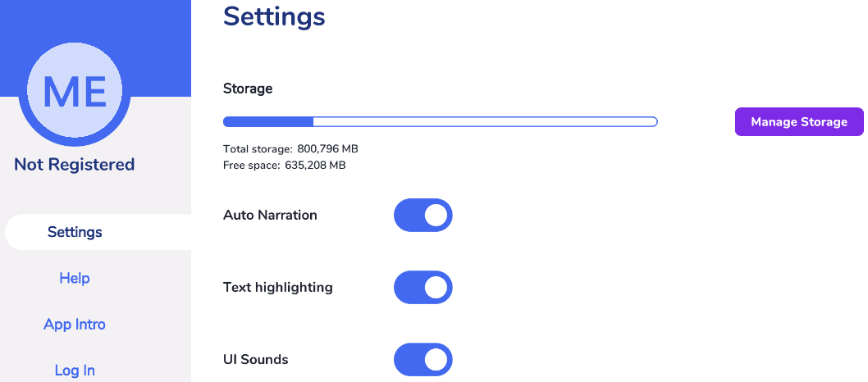The width and height of the screenshot is (868, 382).
Task: Click the ME profile avatar
Action: (x=75, y=91)
